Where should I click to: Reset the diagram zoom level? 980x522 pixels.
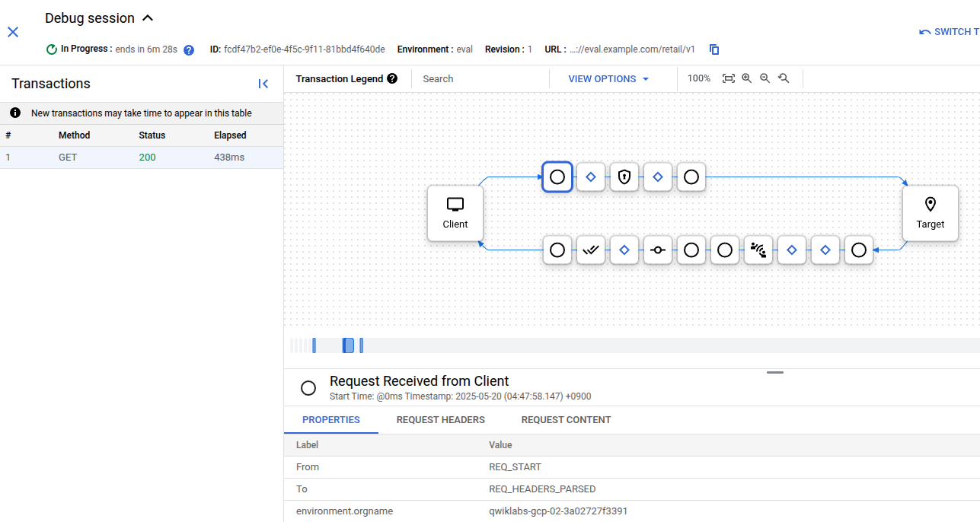pyautogui.click(x=784, y=78)
